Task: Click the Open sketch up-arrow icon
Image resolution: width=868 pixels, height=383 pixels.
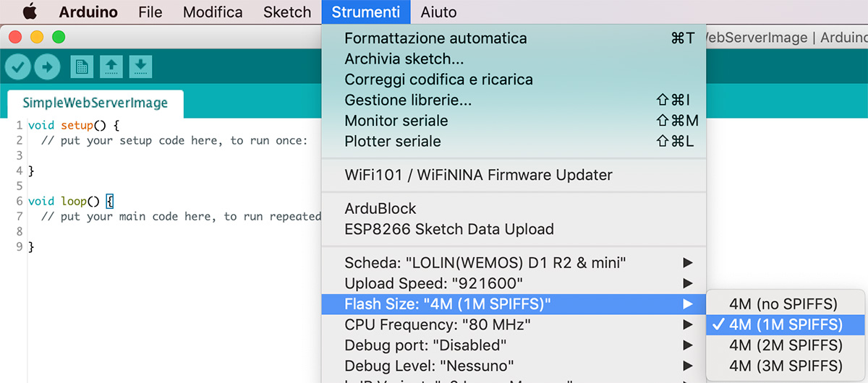Action: (111, 67)
